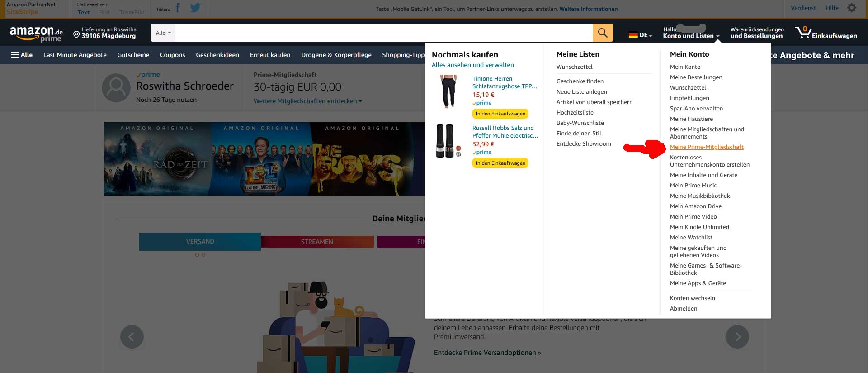Open Drogerie & Körperpflege navigation item
The height and width of the screenshot is (373, 868).
click(336, 55)
